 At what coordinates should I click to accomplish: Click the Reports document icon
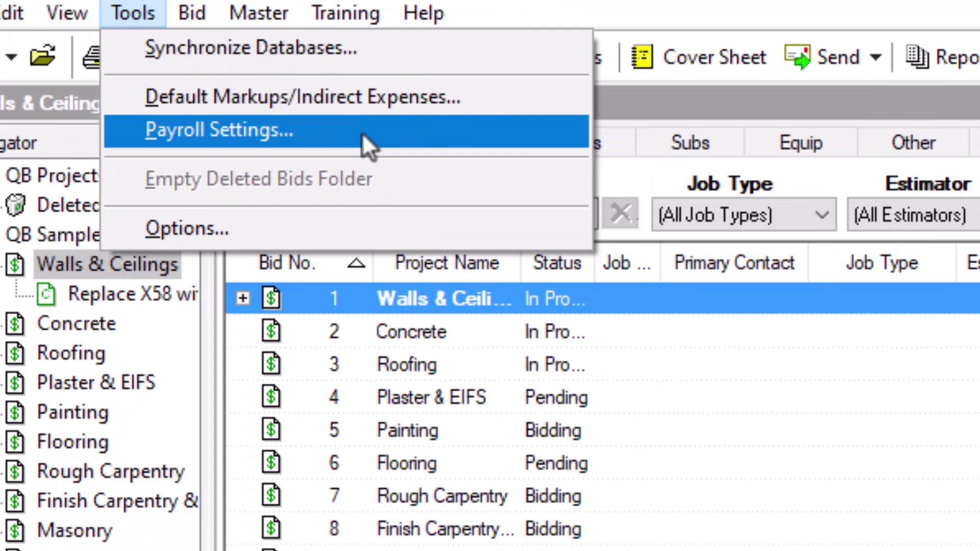pos(917,57)
